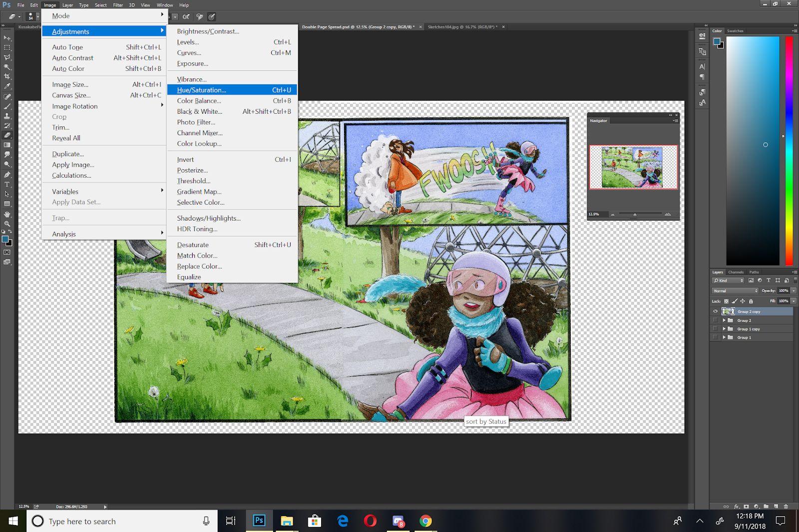Select the Dodge tool
The width and height of the screenshot is (799, 532).
[7, 164]
